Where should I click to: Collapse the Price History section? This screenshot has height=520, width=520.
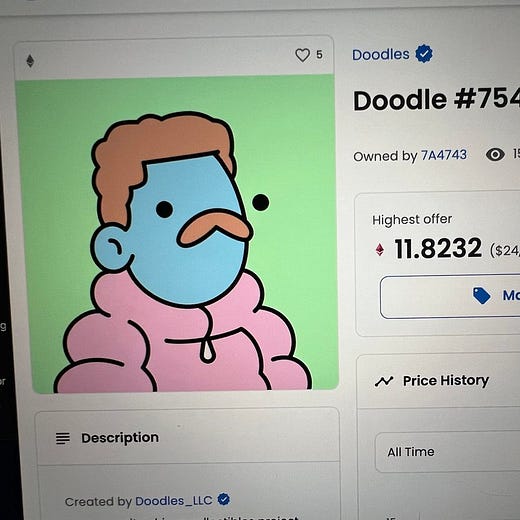pos(438,381)
